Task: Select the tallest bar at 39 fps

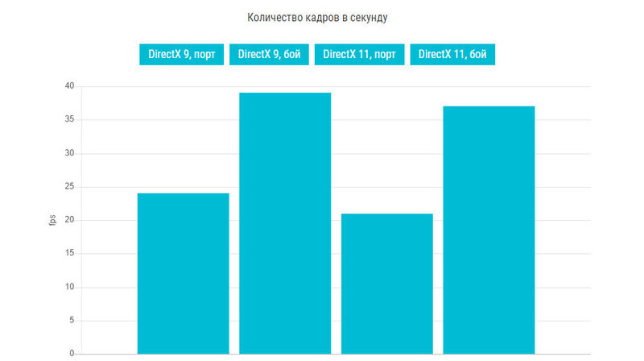Action: 285,223
